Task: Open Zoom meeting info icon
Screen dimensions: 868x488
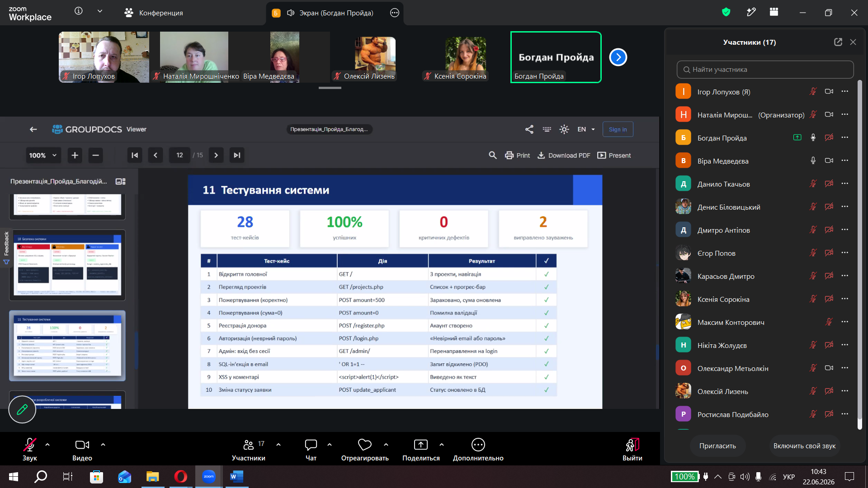Action: pyautogui.click(x=79, y=11)
